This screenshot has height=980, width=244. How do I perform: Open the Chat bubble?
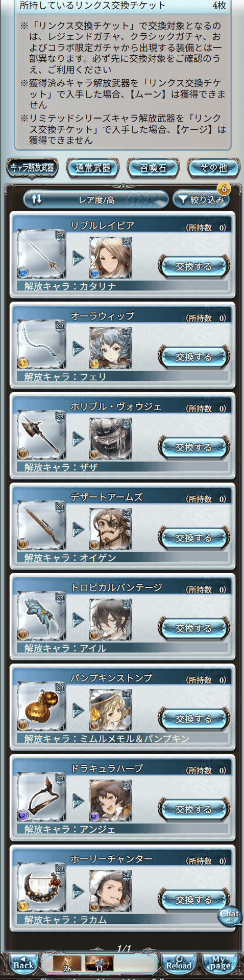tap(230, 915)
